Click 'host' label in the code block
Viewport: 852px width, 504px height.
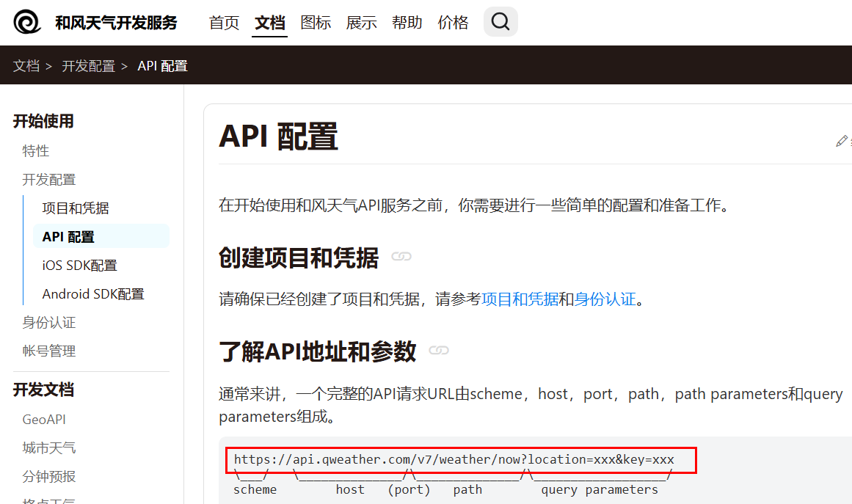(x=350, y=490)
